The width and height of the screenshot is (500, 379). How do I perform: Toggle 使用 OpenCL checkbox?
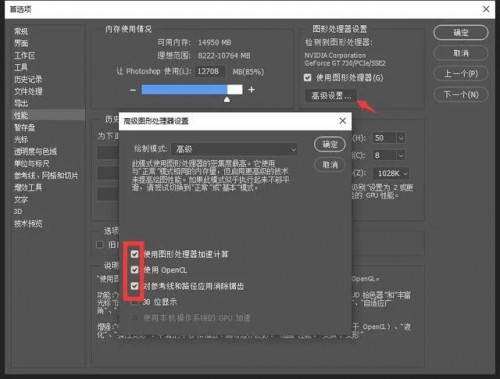134,270
